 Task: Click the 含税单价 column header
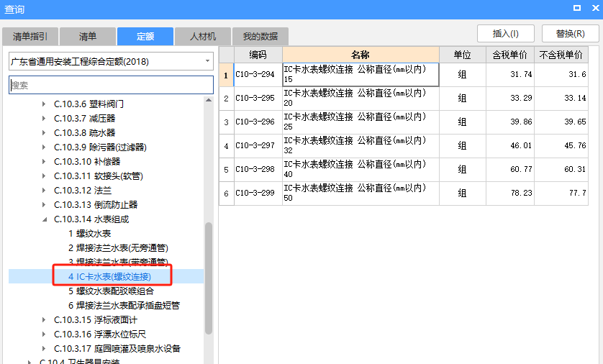click(x=510, y=55)
